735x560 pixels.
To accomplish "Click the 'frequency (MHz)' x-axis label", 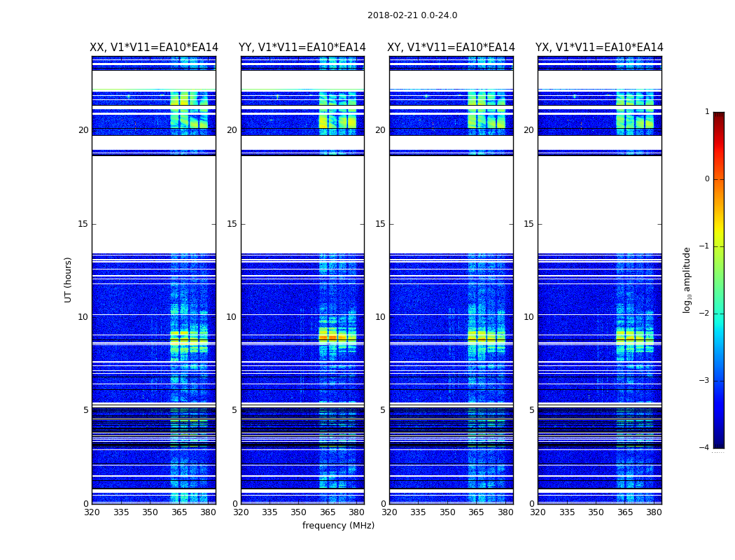I will (338, 526).
